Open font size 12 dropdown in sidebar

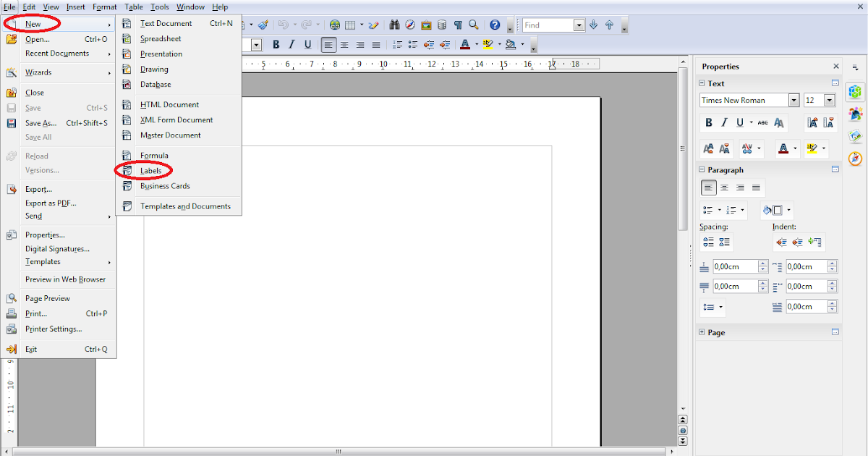point(830,101)
